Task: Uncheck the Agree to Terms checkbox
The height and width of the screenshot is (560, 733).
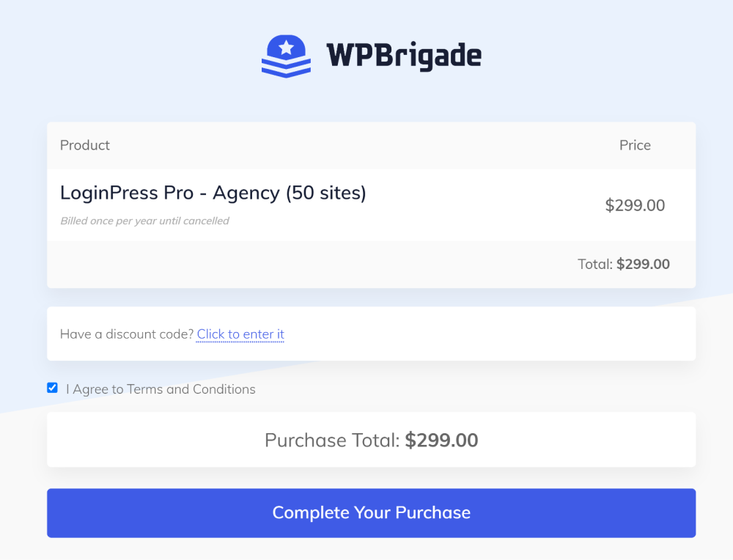Action: 52,388
